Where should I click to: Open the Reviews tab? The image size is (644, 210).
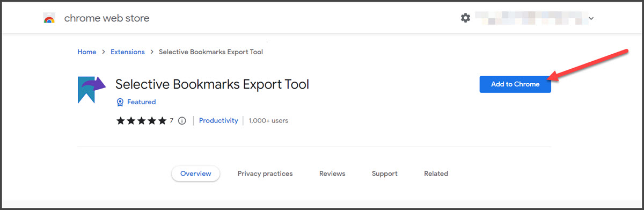332,173
